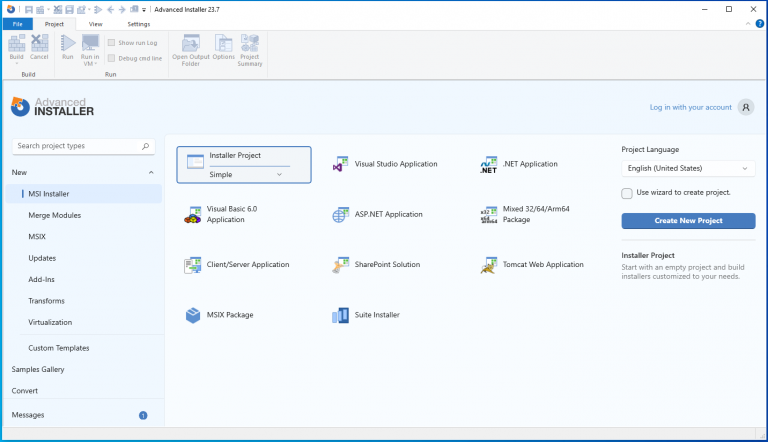Click Log in with your account link

pos(691,107)
